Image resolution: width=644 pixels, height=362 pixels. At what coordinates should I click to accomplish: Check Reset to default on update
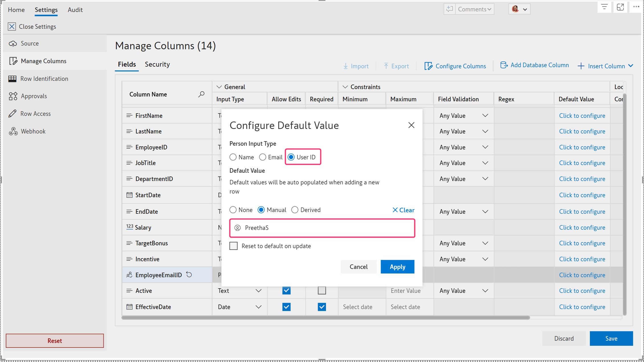click(234, 246)
